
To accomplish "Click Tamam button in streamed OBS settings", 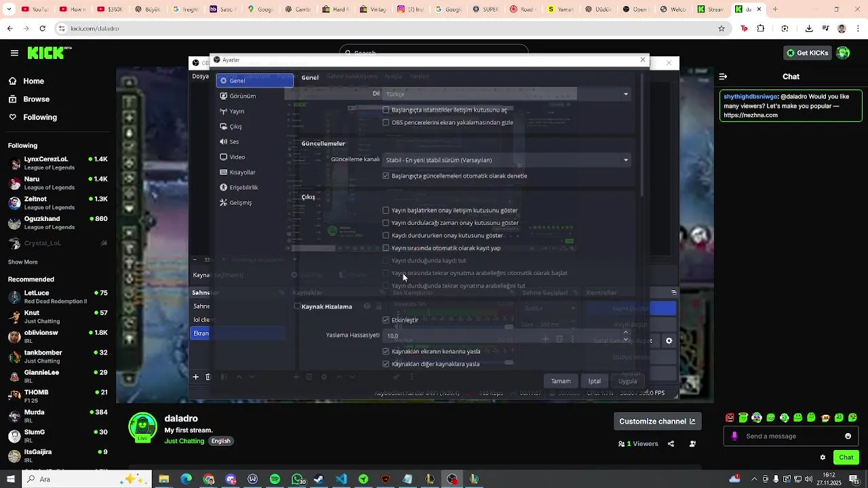I will pos(561,381).
